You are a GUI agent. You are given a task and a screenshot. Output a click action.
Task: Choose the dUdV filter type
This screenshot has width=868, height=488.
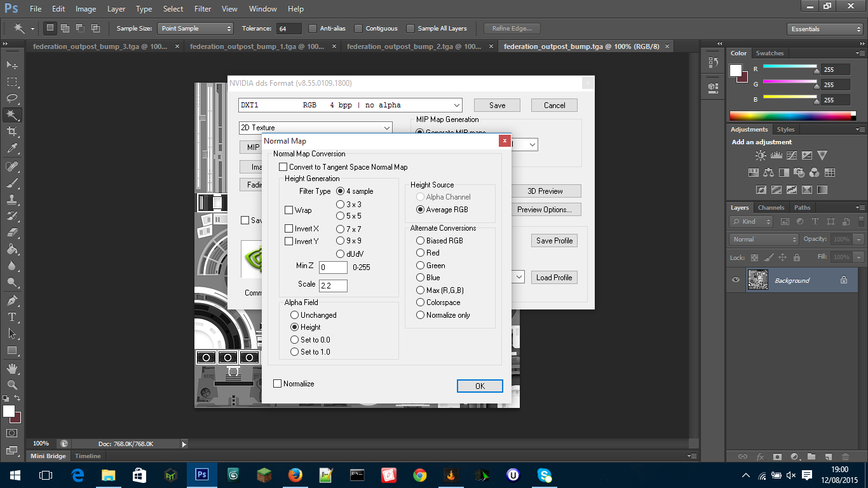click(x=340, y=254)
